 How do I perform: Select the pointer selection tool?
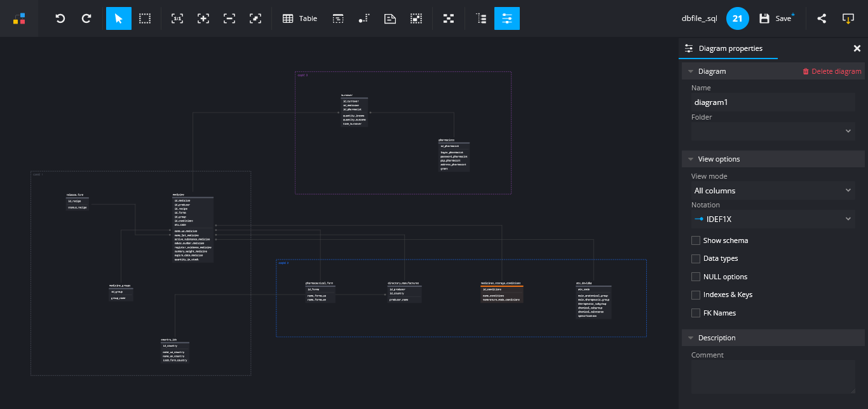(x=119, y=18)
